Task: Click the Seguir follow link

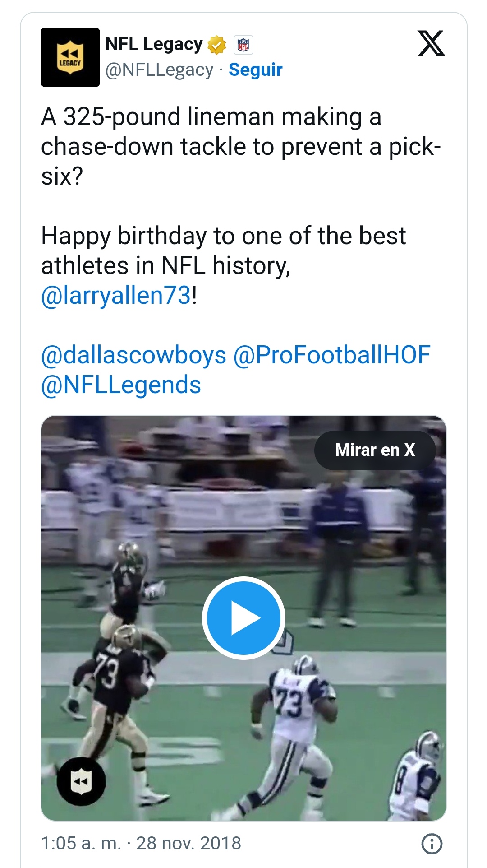Action: 255,70
